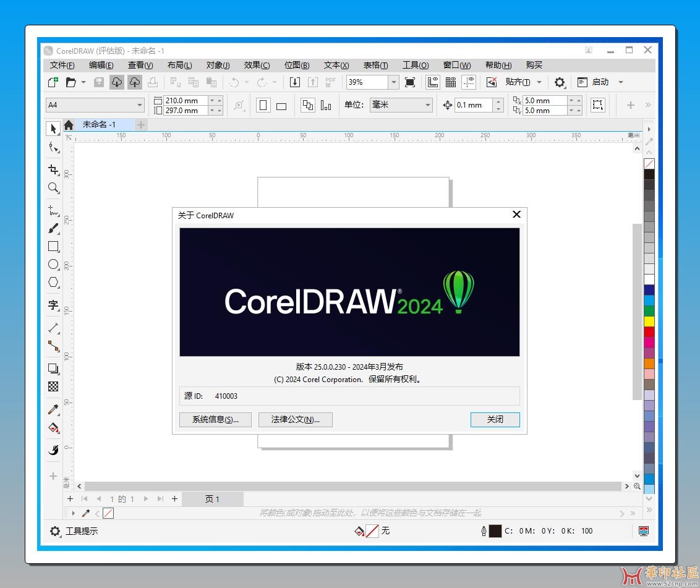
Task: Select the Drop Shadow tool
Action: 53,369
